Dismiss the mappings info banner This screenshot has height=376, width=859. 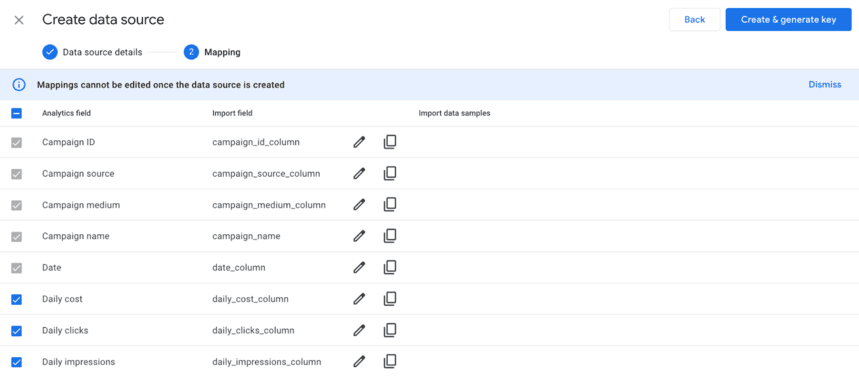point(824,85)
